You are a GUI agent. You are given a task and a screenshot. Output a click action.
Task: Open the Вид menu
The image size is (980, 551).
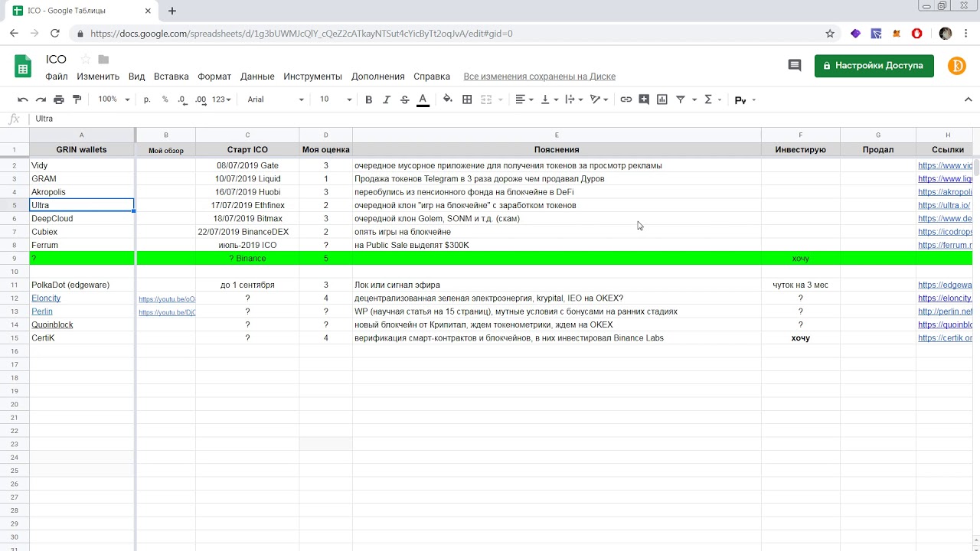pos(136,77)
